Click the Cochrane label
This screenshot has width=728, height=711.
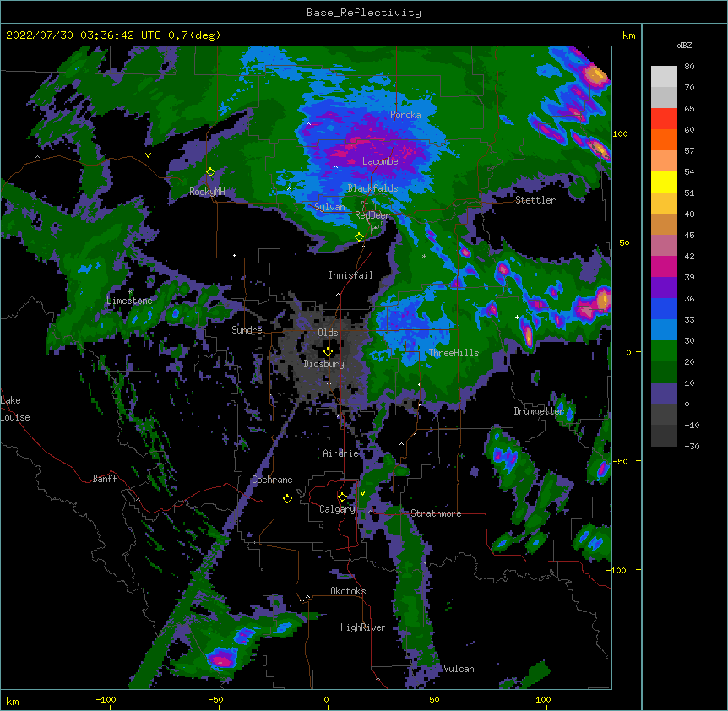pyautogui.click(x=272, y=480)
